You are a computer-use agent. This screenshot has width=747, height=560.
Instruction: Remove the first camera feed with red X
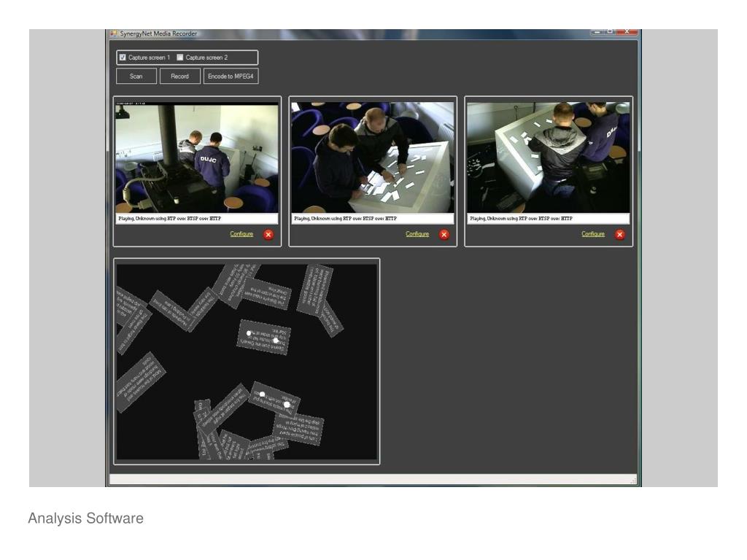(268, 234)
